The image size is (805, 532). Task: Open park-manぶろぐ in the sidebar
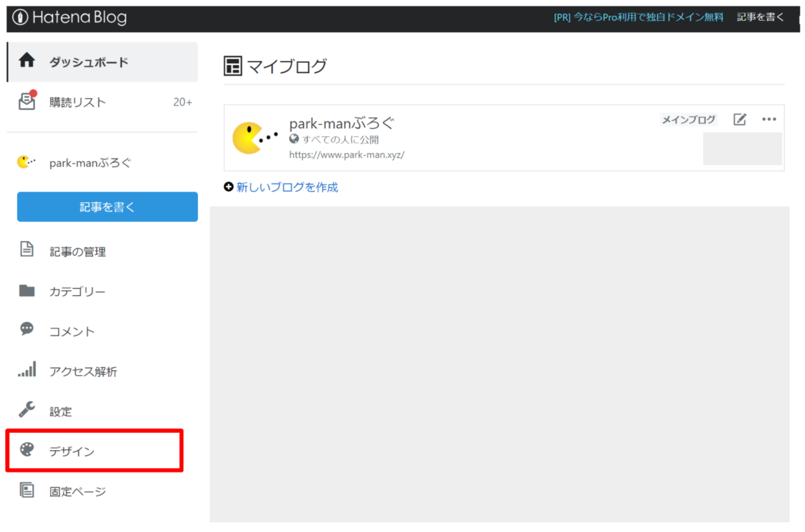(91, 163)
